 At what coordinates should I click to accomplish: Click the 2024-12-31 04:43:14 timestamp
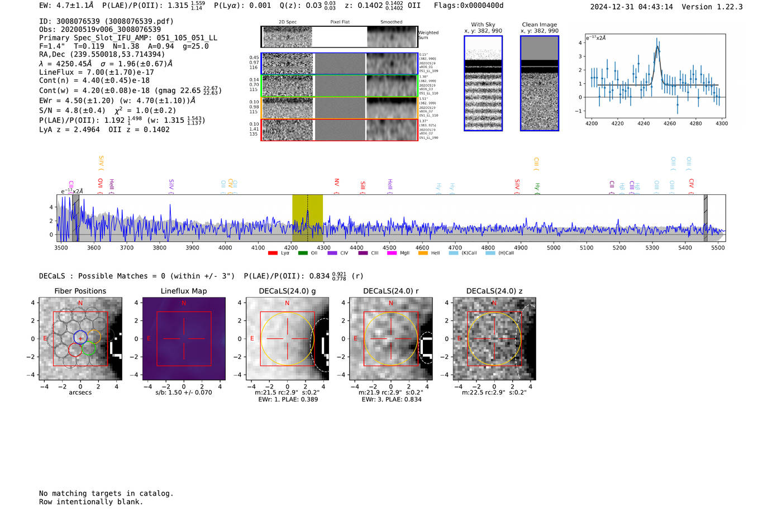[631, 7]
